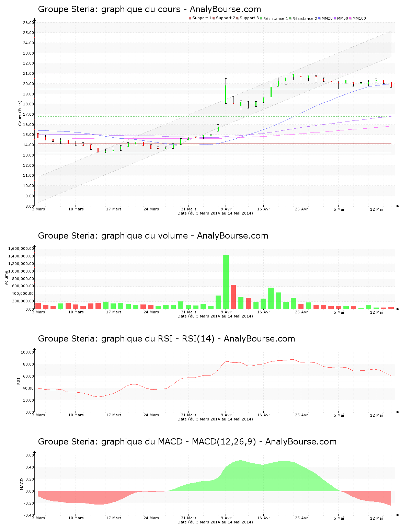The image size is (412, 532).
Task: Click the MM20 legend color square
Action: pyautogui.click(x=319, y=18)
